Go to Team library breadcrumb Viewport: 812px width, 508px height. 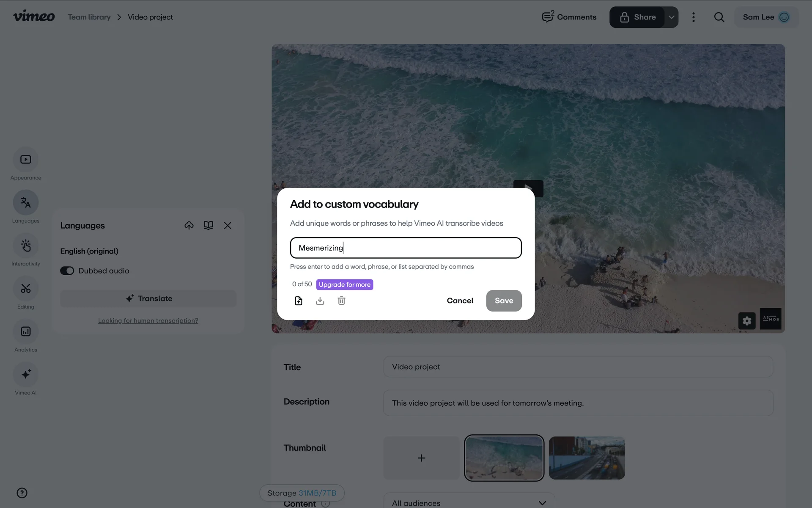click(89, 17)
